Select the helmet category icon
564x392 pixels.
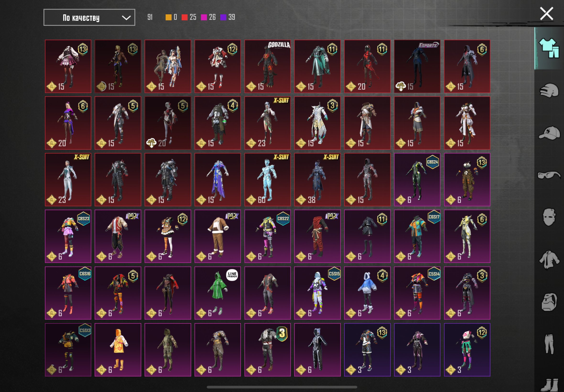pos(549,91)
